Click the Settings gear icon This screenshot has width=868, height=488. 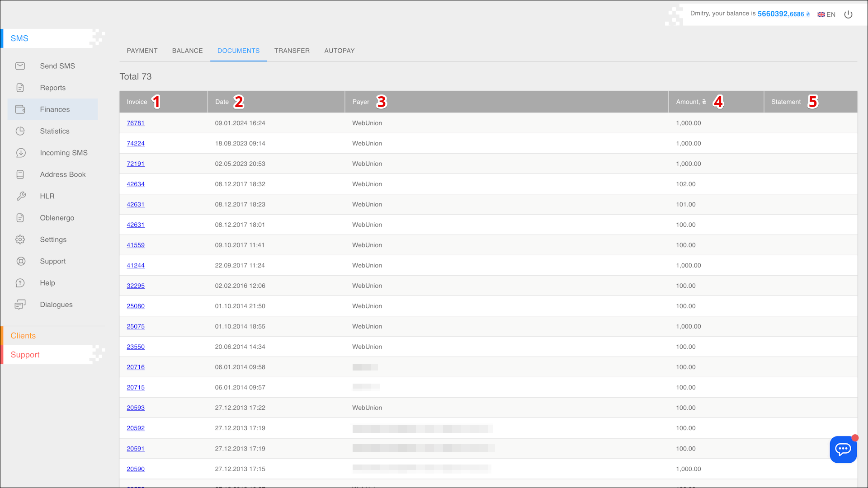pos(20,239)
